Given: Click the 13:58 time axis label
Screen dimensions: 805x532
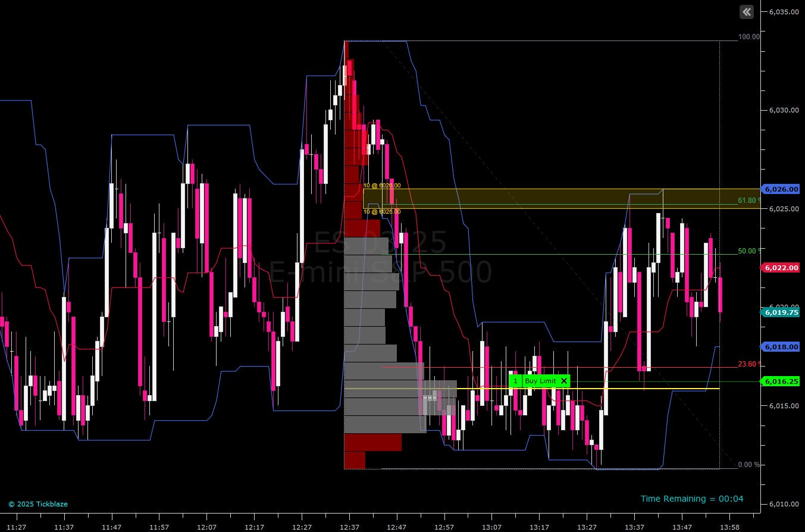Looking at the screenshot, I should click(x=730, y=527).
